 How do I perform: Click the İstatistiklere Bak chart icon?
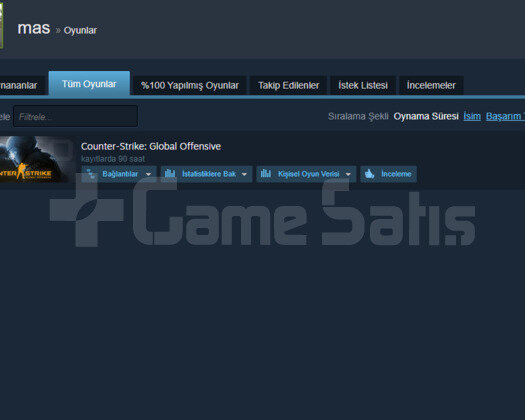pyautogui.click(x=170, y=173)
